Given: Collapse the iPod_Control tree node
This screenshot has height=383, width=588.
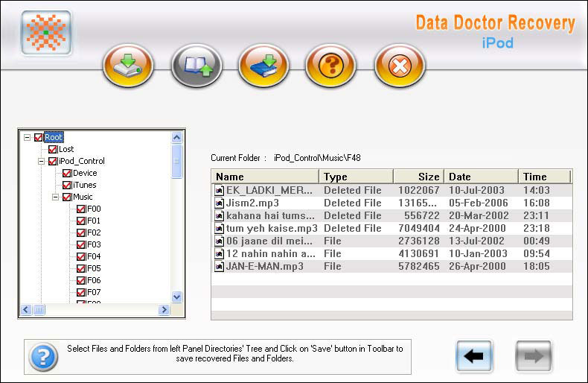Looking at the screenshot, I should [x=41, y=162].
